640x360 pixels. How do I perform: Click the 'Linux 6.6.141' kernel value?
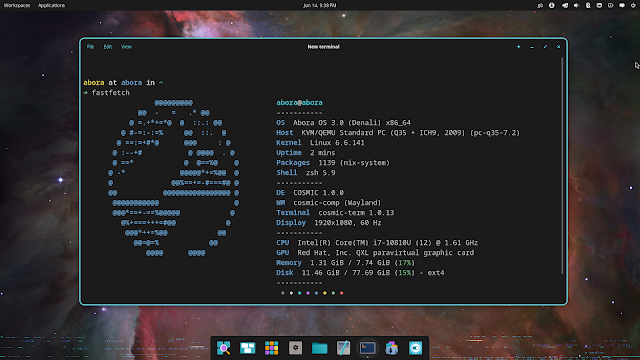337,143
